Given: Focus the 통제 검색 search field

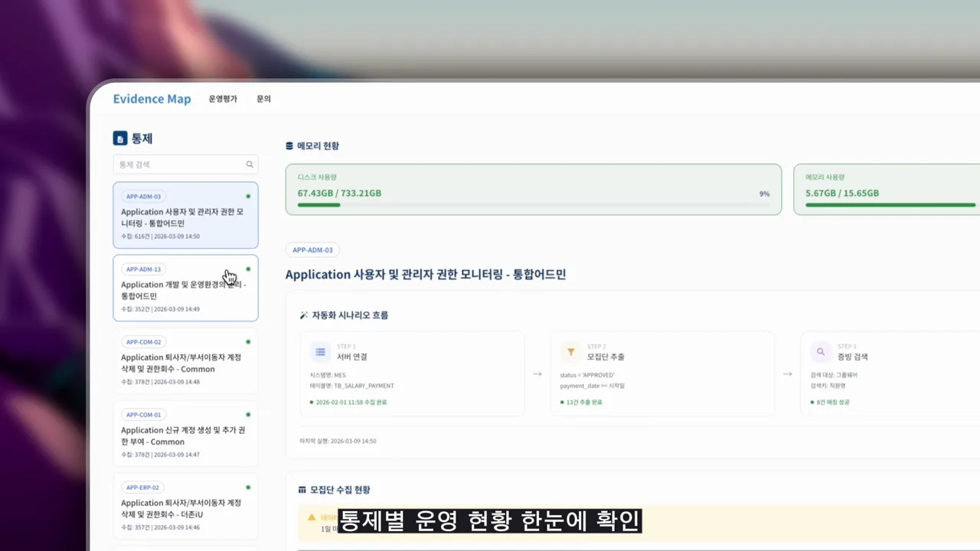Looking at the screenshot, I should click(x=185, y=164).
